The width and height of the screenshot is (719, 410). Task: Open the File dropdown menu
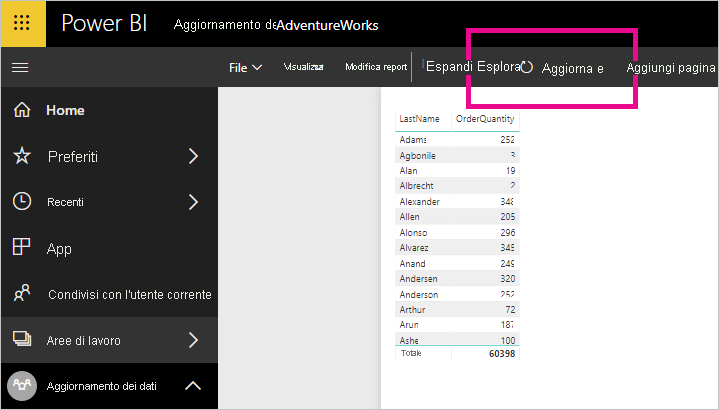pos(245,68)
